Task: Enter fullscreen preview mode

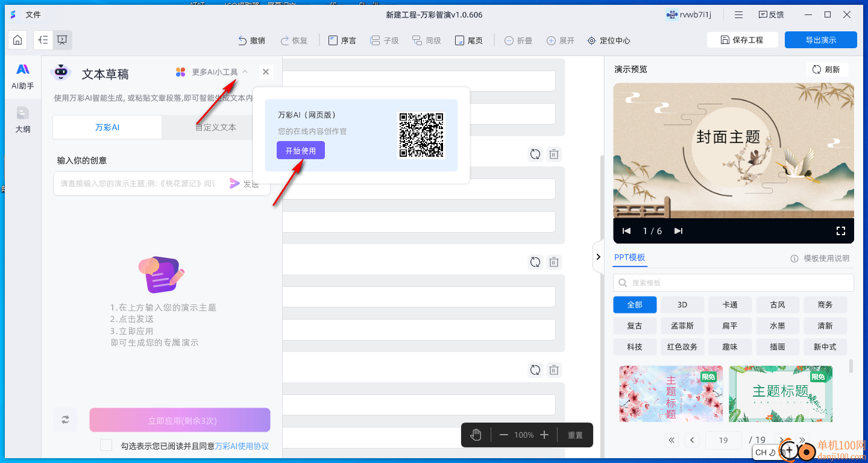Action: [x=841, y=231]
